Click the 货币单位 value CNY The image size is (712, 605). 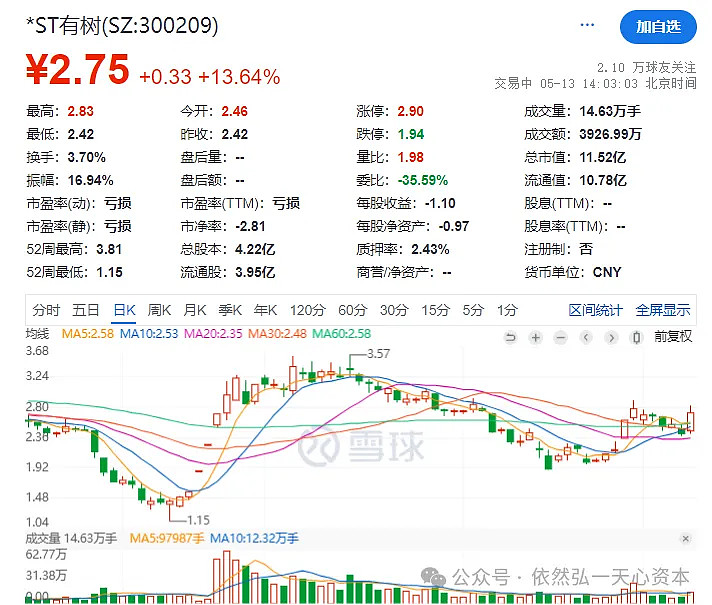pyautogui.click(x=607, y=273)
